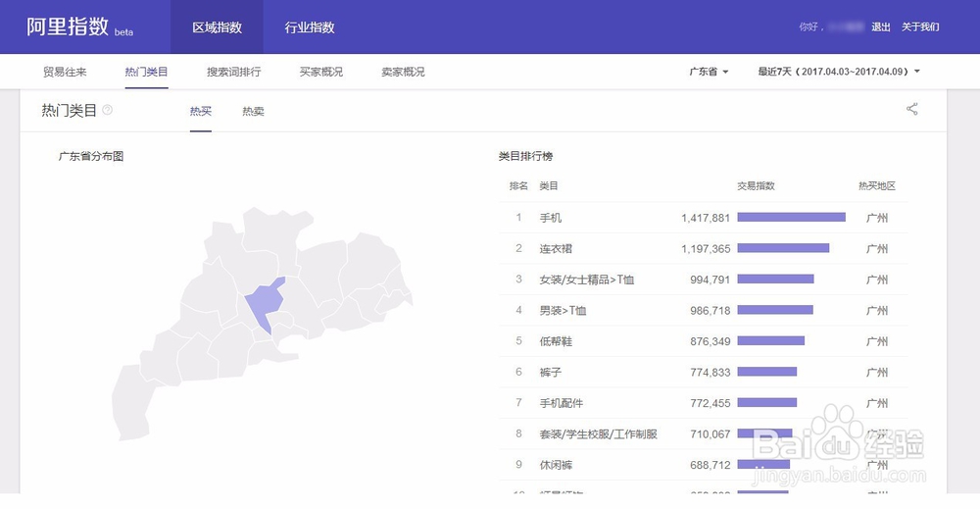Viewport: 980px width, 509px height.
Task: Select the 热买 tab
Action: coord(201,111)
